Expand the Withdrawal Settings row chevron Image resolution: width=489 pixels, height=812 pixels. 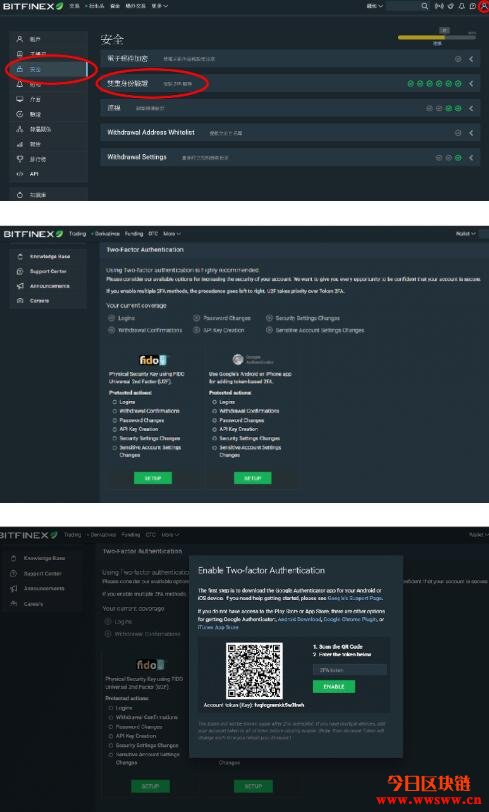(471, 157)
